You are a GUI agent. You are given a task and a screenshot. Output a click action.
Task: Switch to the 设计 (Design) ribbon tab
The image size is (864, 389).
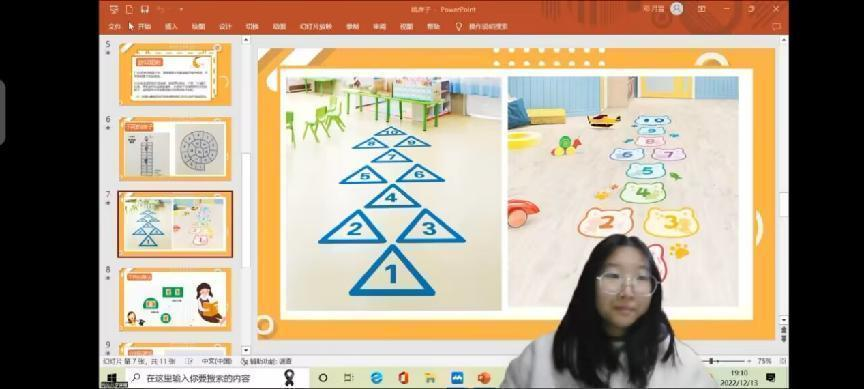225,26
